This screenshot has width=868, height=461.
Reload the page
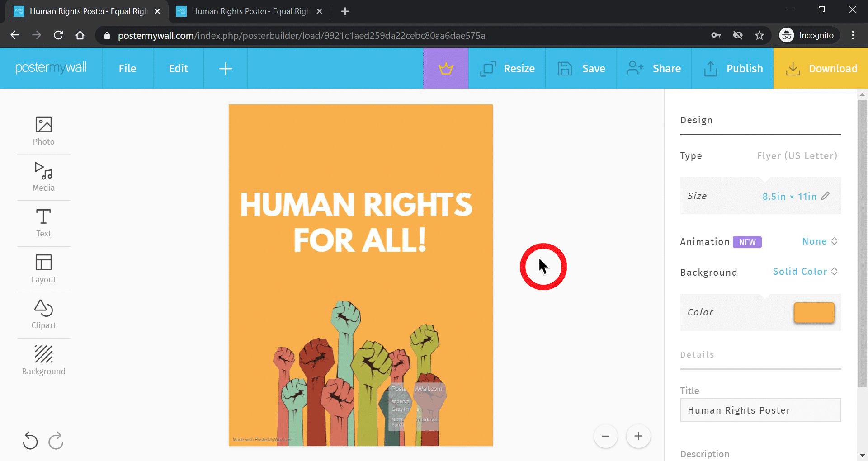(58, 35)
